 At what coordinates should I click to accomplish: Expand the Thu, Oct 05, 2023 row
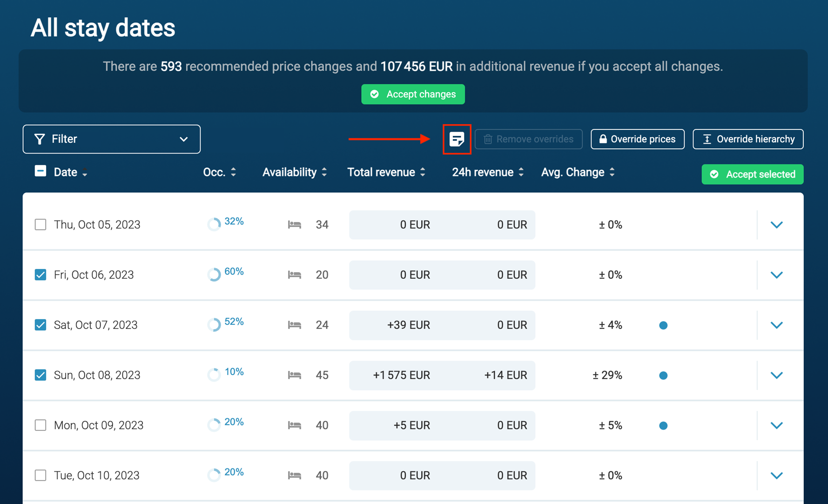776,225
